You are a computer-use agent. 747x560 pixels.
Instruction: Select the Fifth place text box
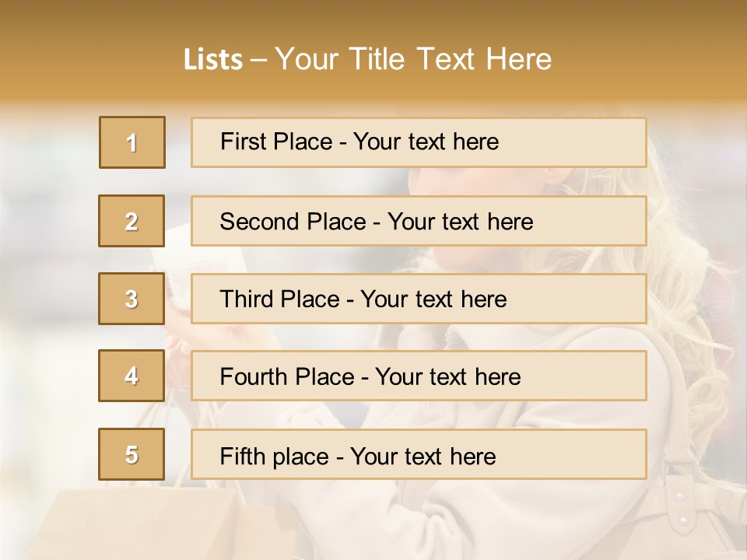[419, 454]
